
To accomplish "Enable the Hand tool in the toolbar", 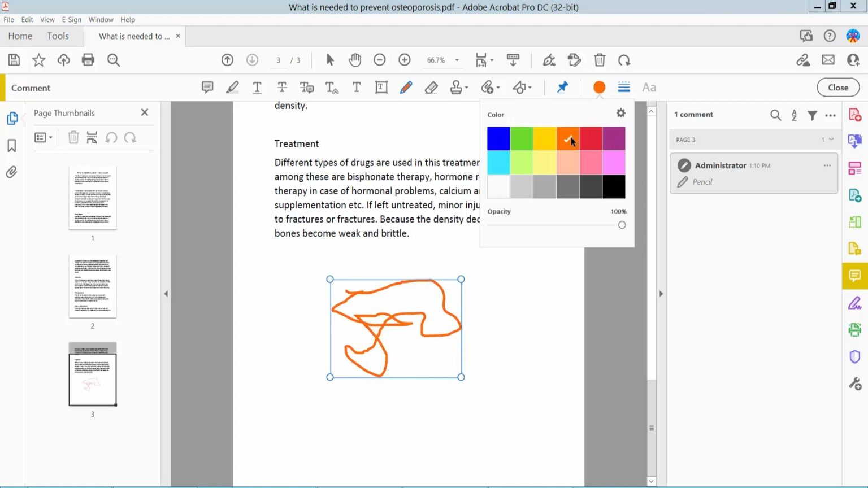I will pyautogui.click(x=355, y=60).
